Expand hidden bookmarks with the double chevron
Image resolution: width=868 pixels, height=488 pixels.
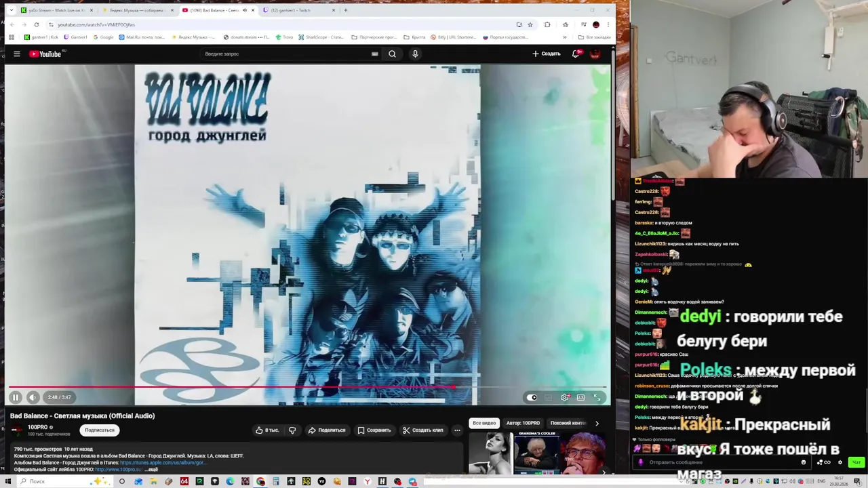(x=565, y=37)
